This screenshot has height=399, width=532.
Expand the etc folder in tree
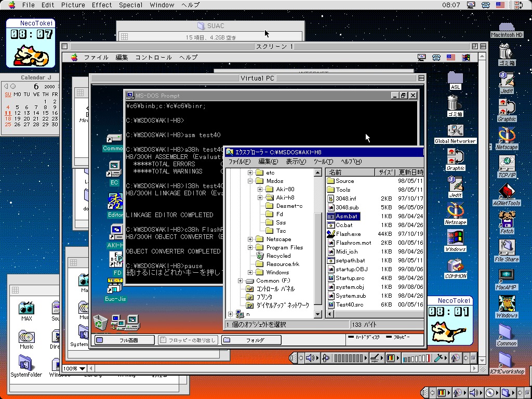click(250, 172)
